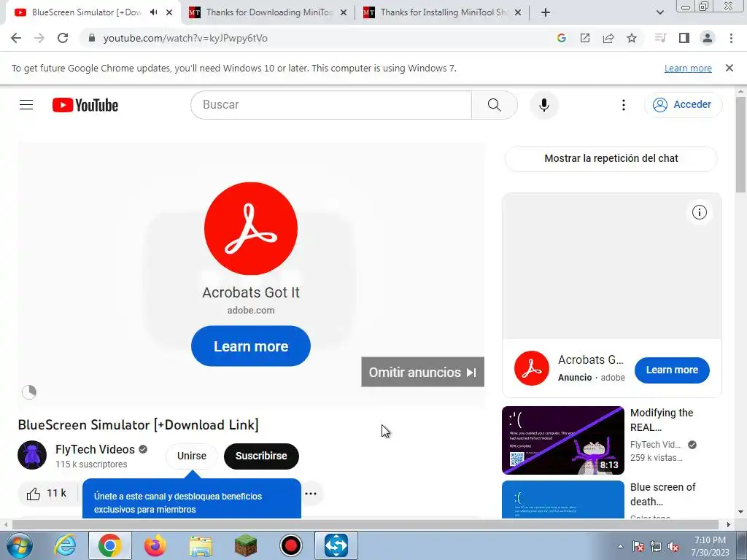The width and height of the screenshot is (747, 560).
Task: Click the YouTube search magnifier button
Action: click(494, 105)
